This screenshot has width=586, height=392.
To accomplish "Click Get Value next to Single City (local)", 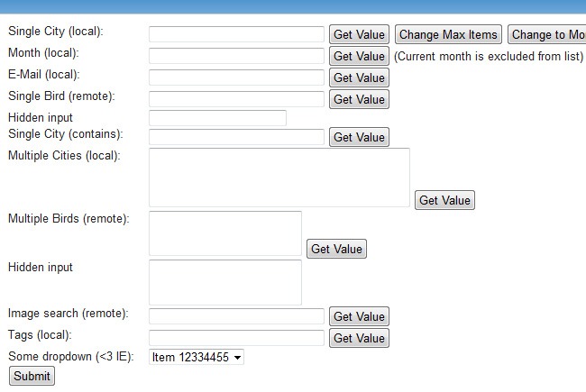I will click(x=359, y=34).
